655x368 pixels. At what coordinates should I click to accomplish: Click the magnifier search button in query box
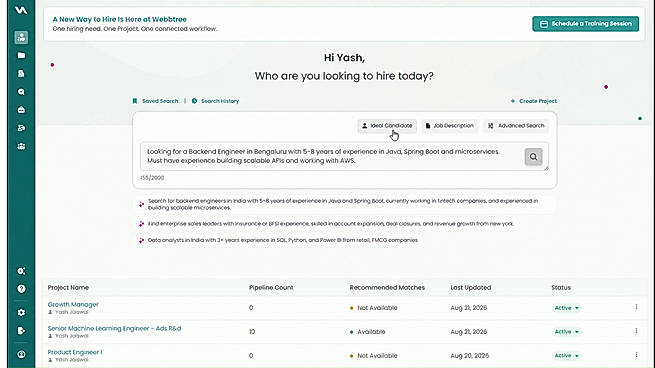pos(533,157)
